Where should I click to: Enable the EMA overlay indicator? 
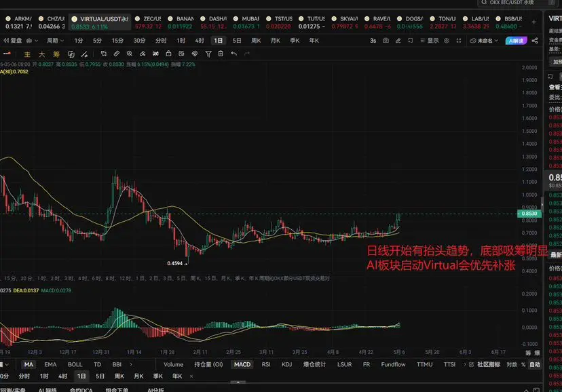click(50, 364)
